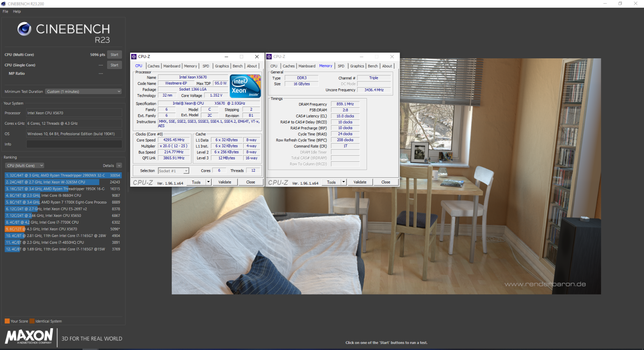Click Close button in left CPU-Z window
The image size is (644, 350).
click(251, 182)
